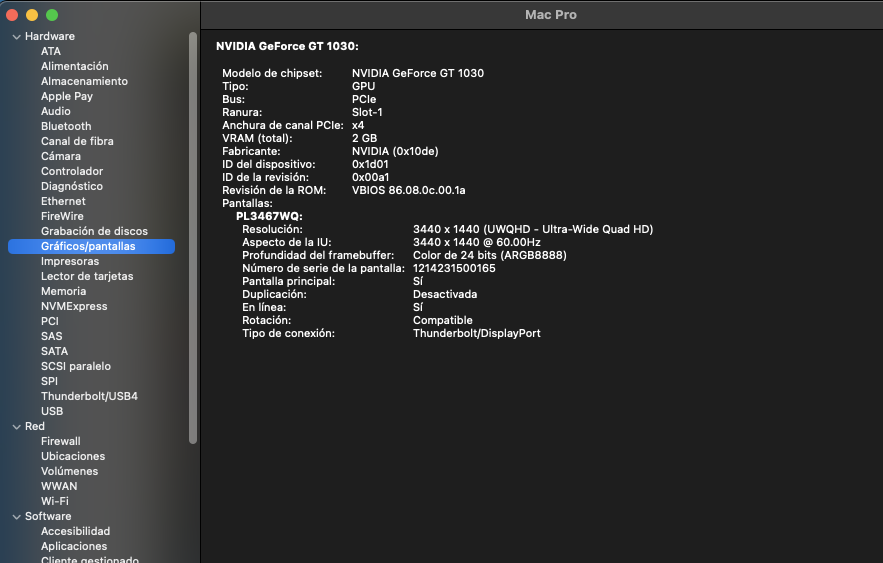Open Diagnóstico information

[x=72, y=186]
